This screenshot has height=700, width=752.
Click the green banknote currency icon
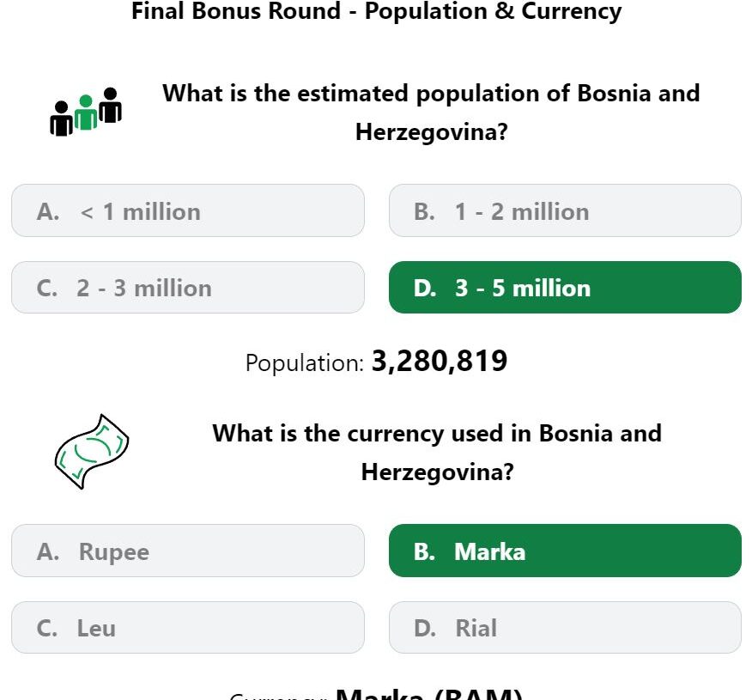pos(91,451)
